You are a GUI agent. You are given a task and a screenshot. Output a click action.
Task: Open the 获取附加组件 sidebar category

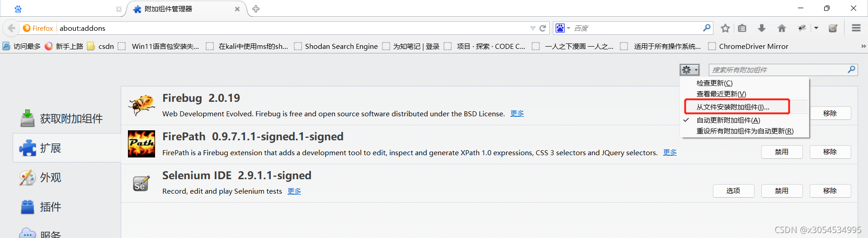point(61,119)
